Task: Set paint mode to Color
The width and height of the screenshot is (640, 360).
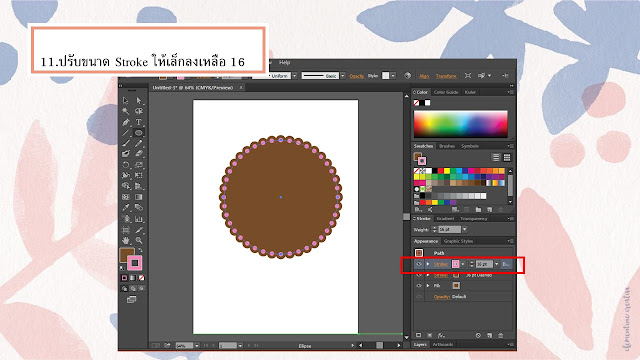Action: click(124, 278)
